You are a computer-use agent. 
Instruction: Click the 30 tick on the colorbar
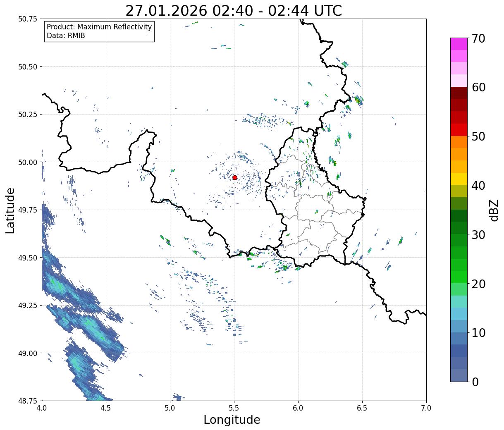478,234
